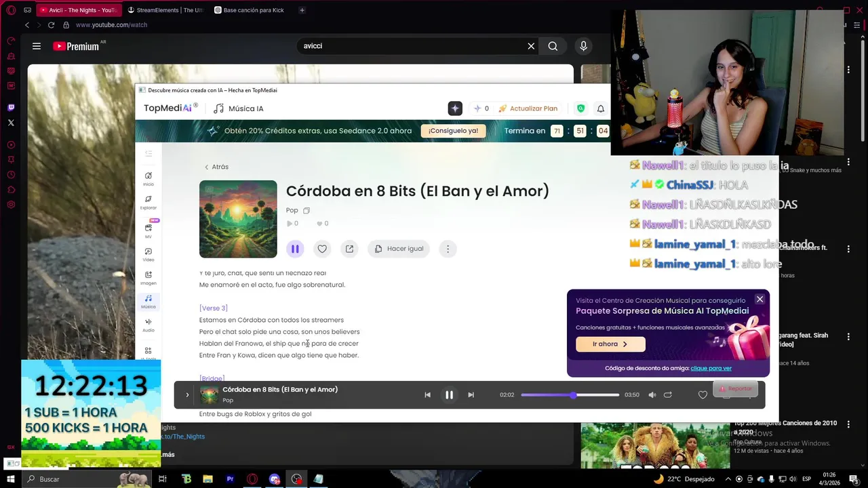The width and height of the screenshot is (868, 488).
Task: Open the Windows notification center
Action: coord(854,479)
